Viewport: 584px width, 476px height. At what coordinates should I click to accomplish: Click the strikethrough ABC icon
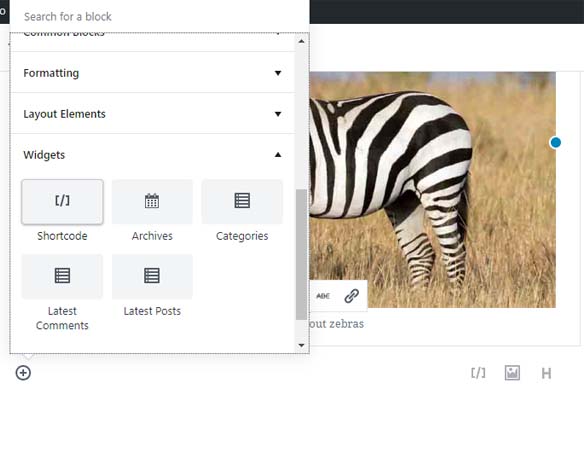323,296
